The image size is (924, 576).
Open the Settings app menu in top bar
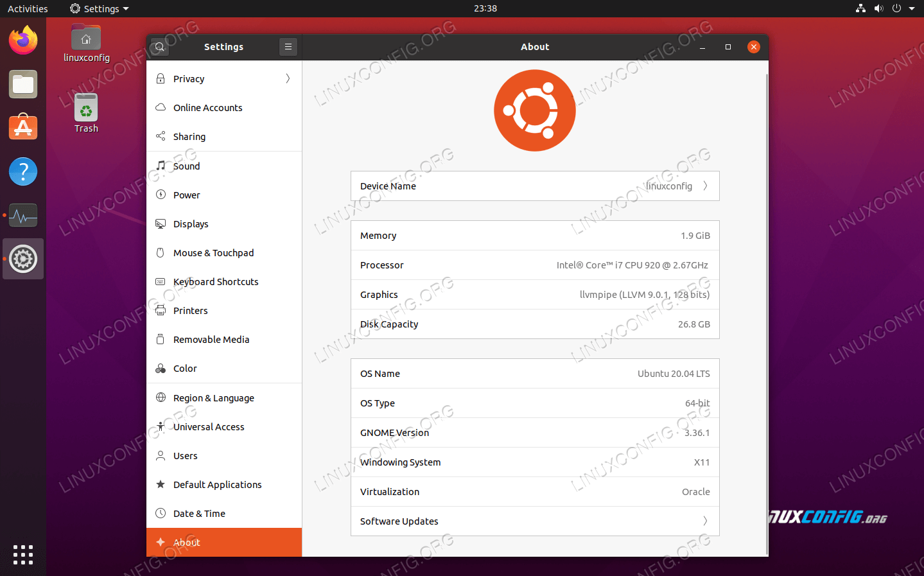(x=100, y=8)
